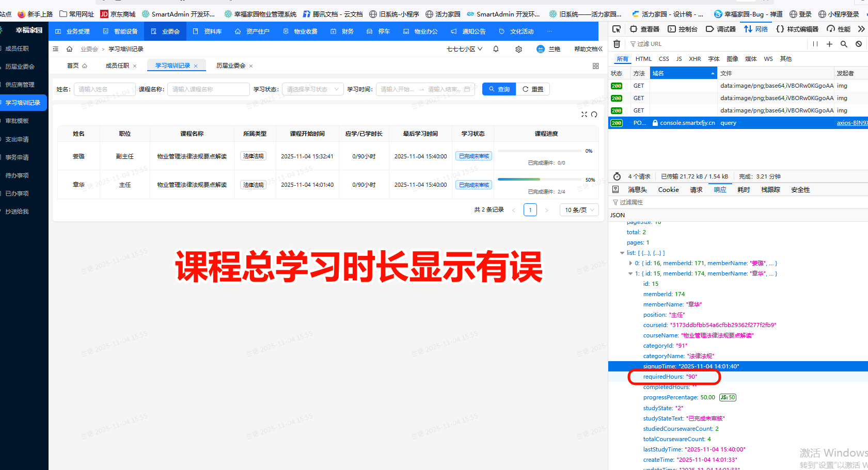Click the table refresh icon

594,115
